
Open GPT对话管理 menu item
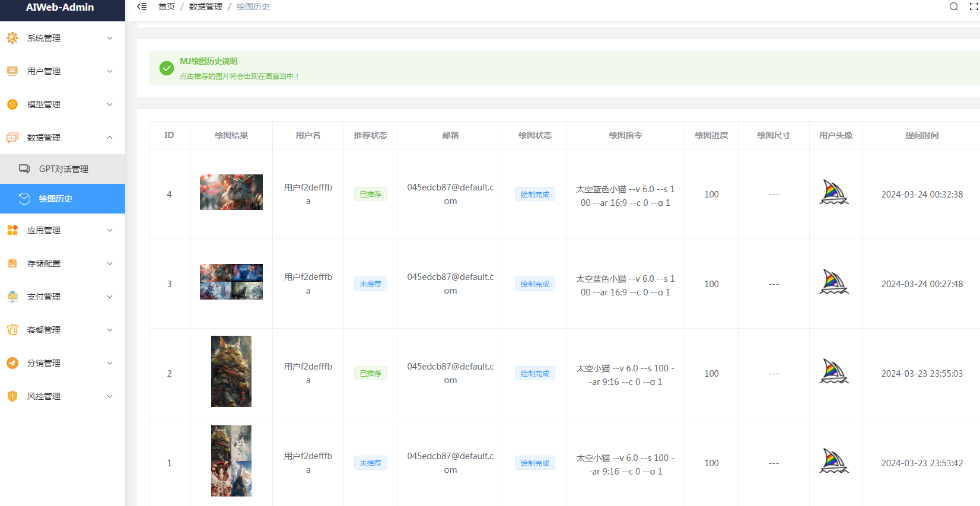click(x=62, y=169)
